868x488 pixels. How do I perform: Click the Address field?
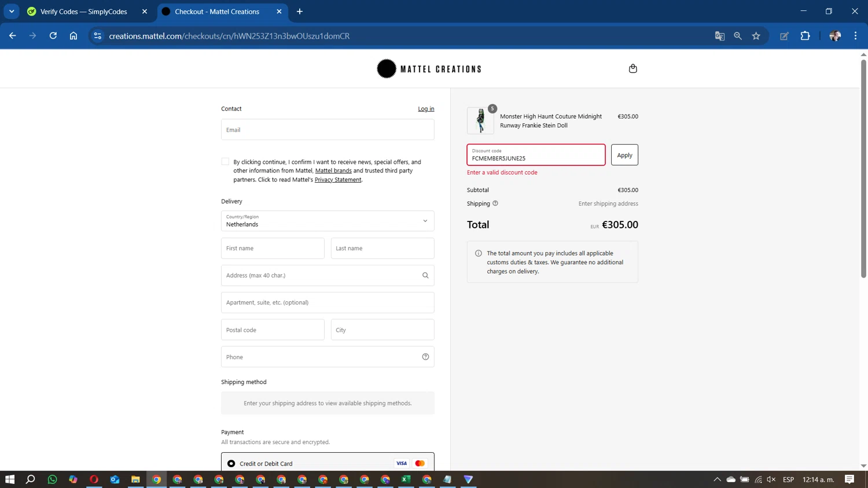[x=328, y=275]
